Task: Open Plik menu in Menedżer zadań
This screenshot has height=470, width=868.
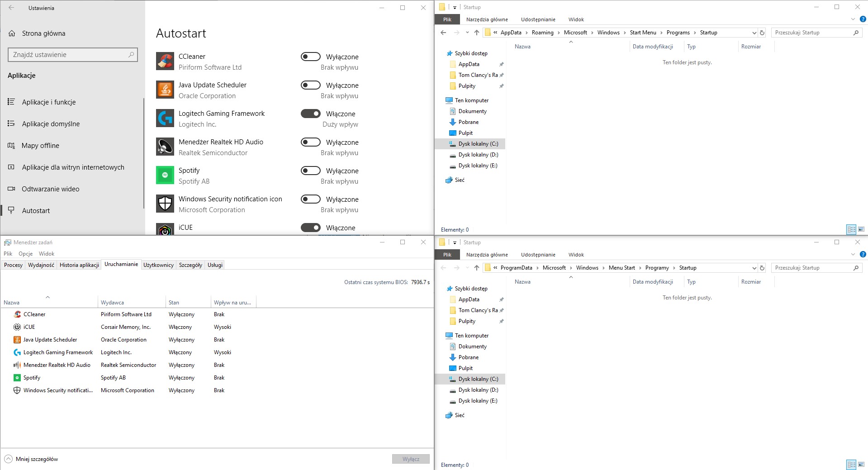Action: pyautogui.click(x=8, y=254)
